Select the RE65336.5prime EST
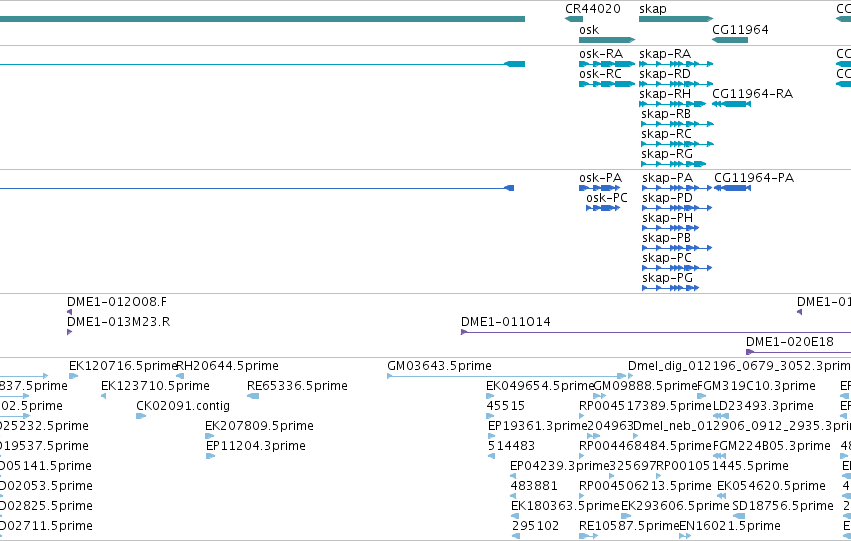The width and height of the screenshot is (851, 541). coord(253,396)
